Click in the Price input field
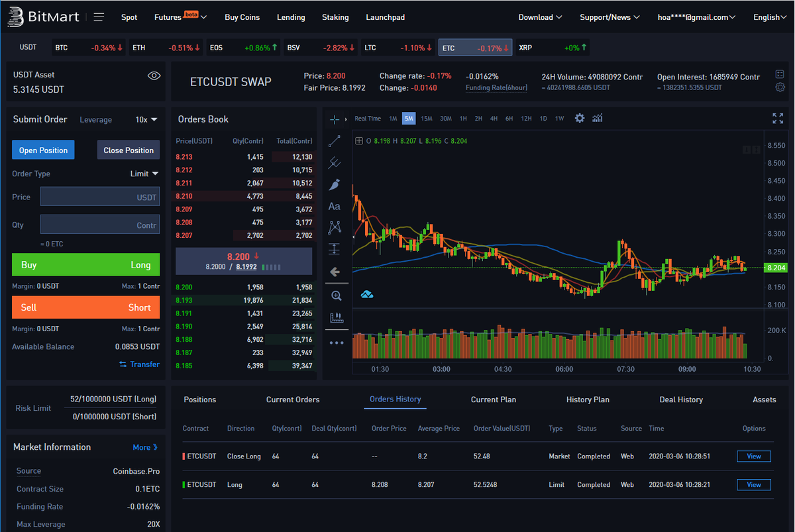This screenshot has width=795, height=532. click(100, 197)
